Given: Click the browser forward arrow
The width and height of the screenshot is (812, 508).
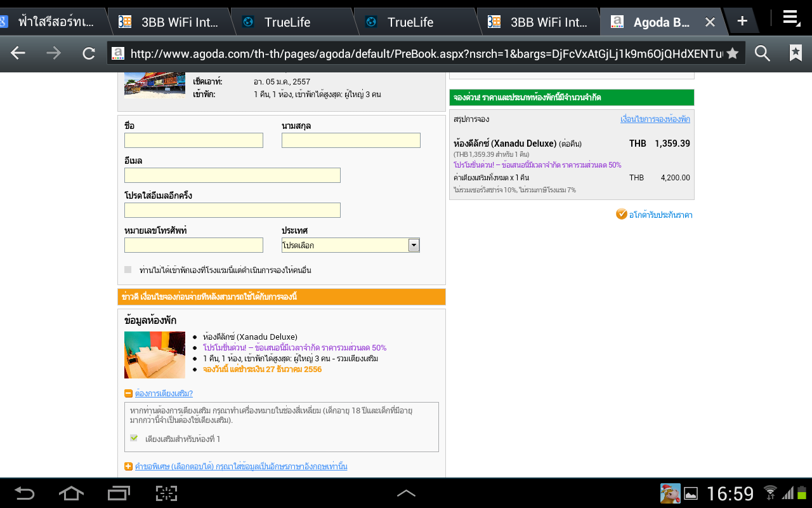Looking at the screenshot, I should pyautogui.click(x=54, y=53).
